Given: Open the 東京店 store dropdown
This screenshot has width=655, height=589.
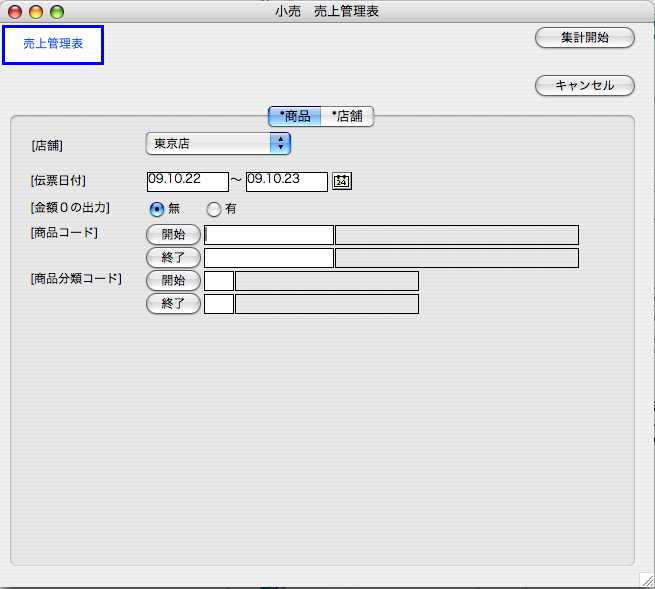Looking at the screenshot, I should coord(218,144).
